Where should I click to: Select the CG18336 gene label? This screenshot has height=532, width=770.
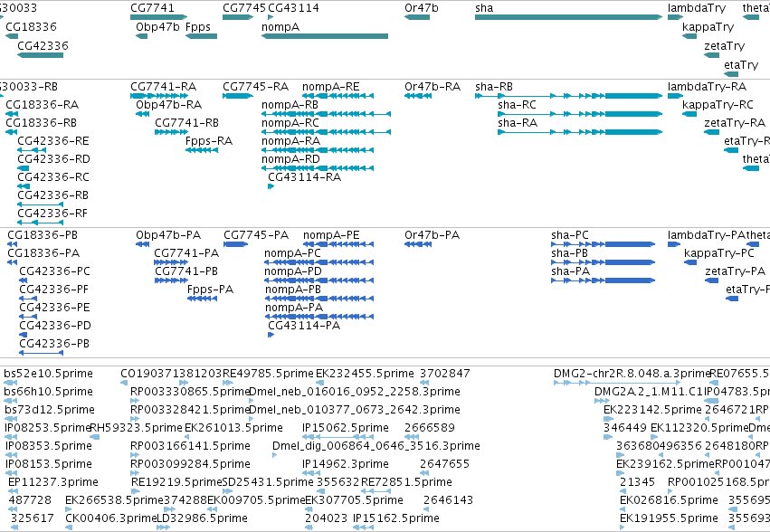[31, 27]
